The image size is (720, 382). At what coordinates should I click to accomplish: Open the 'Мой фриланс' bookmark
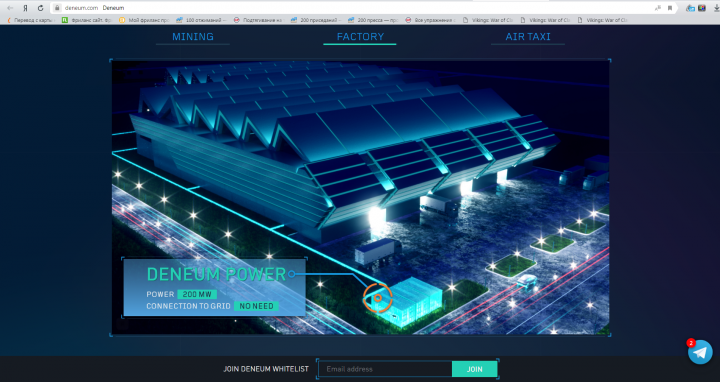[144, 20]
